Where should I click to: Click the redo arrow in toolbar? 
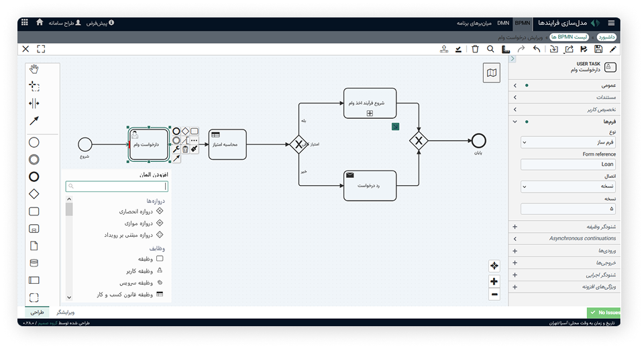(x=521, y=49)
